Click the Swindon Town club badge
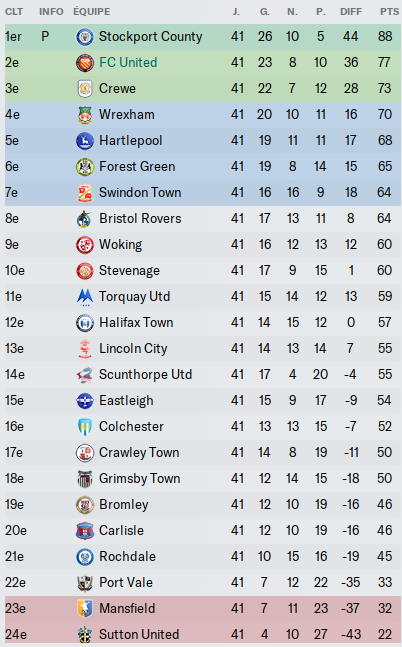 pos(85,193)
